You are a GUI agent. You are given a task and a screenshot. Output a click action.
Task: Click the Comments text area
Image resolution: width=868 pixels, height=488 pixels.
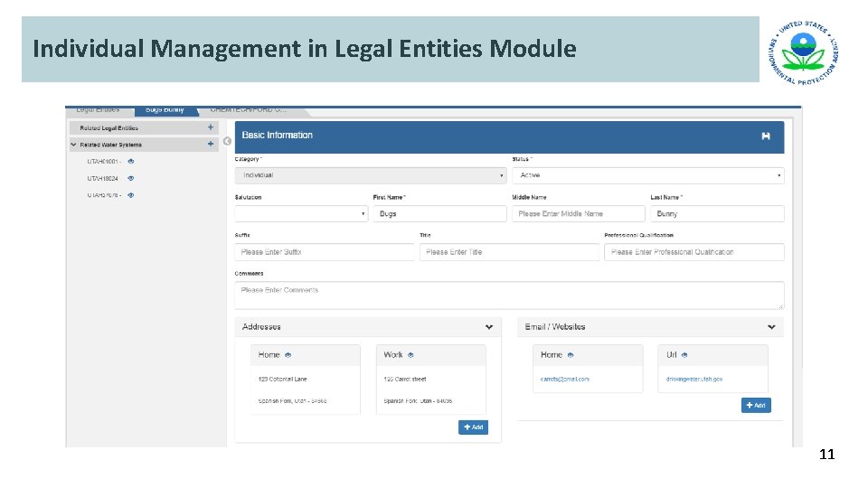coord(509,296)
